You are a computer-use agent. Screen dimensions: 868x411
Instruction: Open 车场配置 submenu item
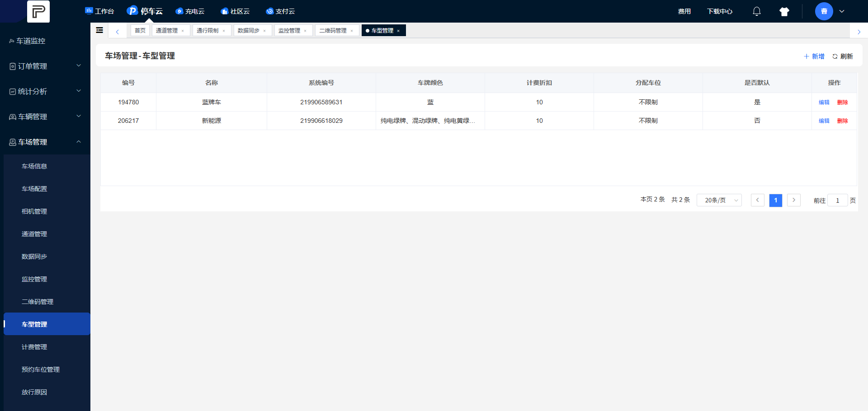tap(47, 189)
